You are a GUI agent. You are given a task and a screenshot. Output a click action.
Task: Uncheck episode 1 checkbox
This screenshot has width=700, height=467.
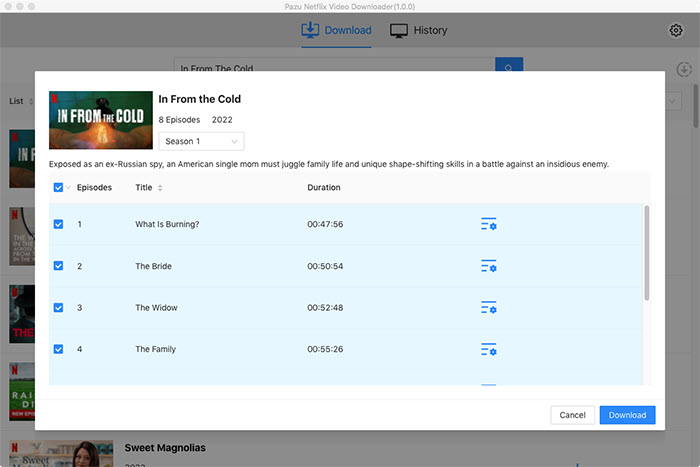(58, 224)
